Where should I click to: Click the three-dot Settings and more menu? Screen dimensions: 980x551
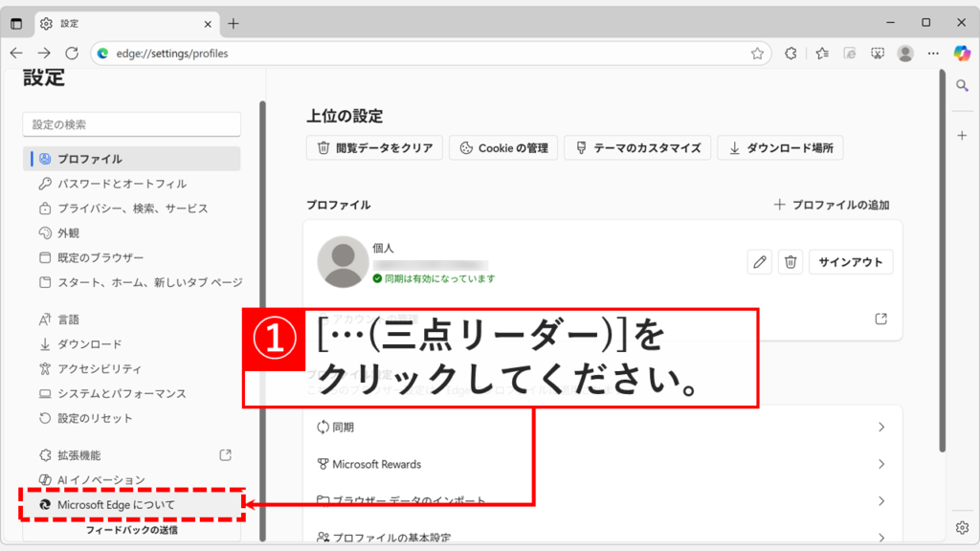click(933, 54)
